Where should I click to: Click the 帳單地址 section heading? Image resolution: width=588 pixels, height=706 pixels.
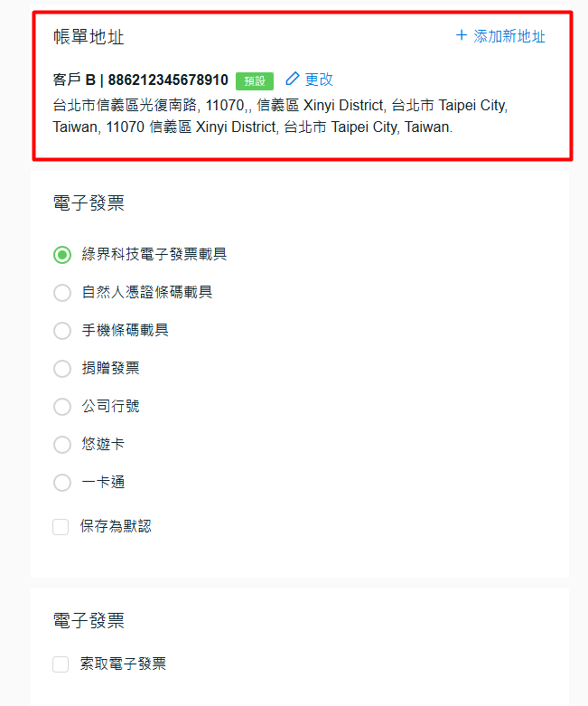(x=89, y=37)
